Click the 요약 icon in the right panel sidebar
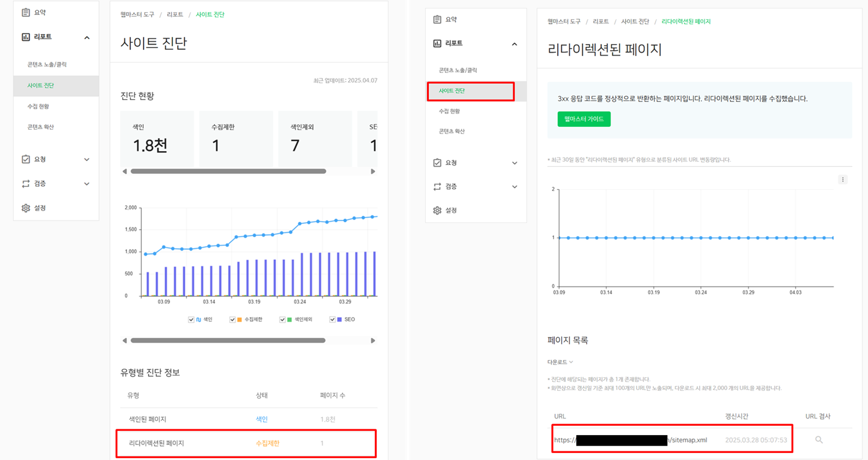The height and width of the screenshot is (460, 868). [437, 19]
